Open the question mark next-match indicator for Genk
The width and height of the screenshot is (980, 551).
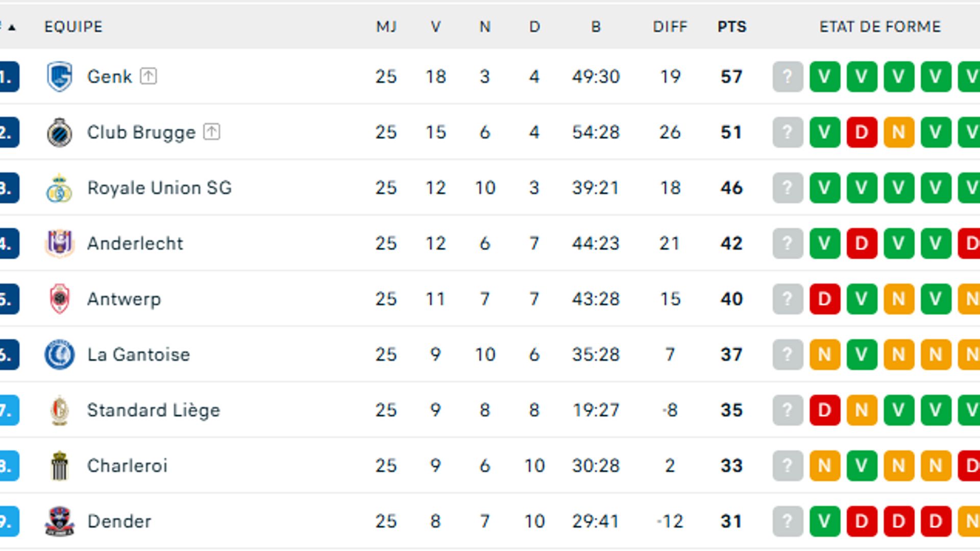pyautogui.click(x=787, y=76)
